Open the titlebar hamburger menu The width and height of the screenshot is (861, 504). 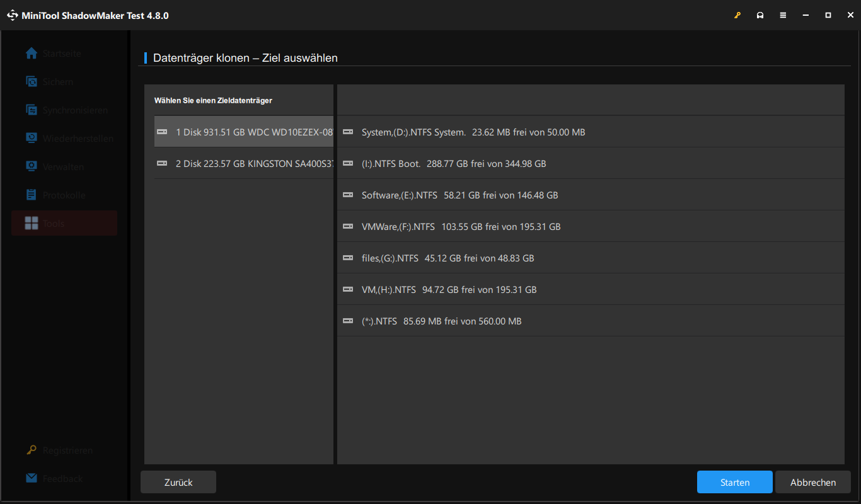pos(783,14)
